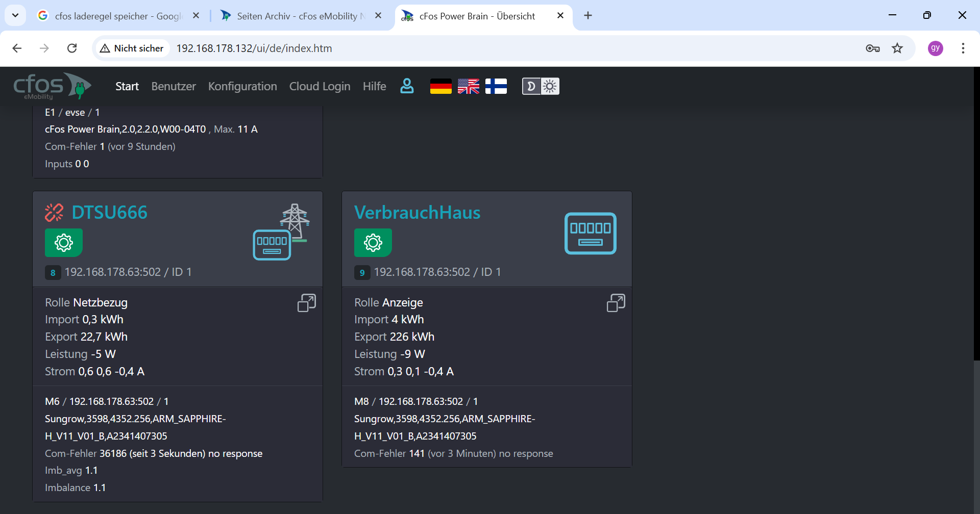Switch to Seiten Archiv cFos eMobility tab
The width and height of the screenshot is (980, 514).
pyautogui.click(x=301, y=16)
